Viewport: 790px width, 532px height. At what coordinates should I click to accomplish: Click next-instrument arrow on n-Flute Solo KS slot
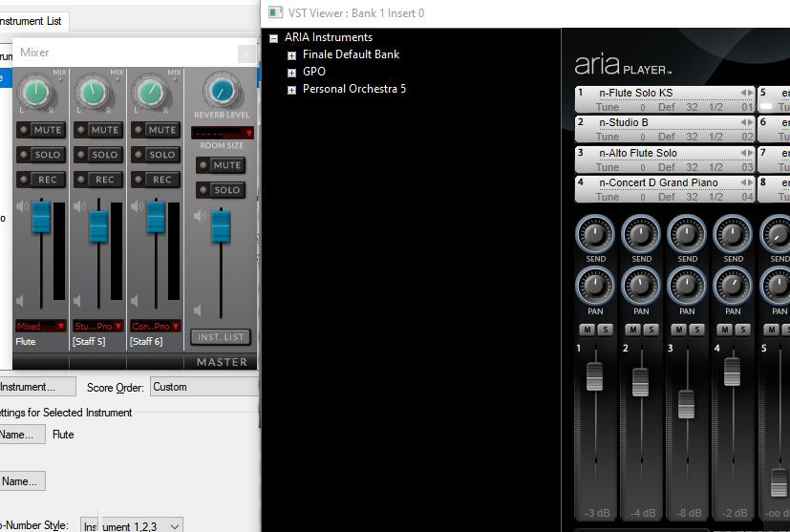click(751, 93)
